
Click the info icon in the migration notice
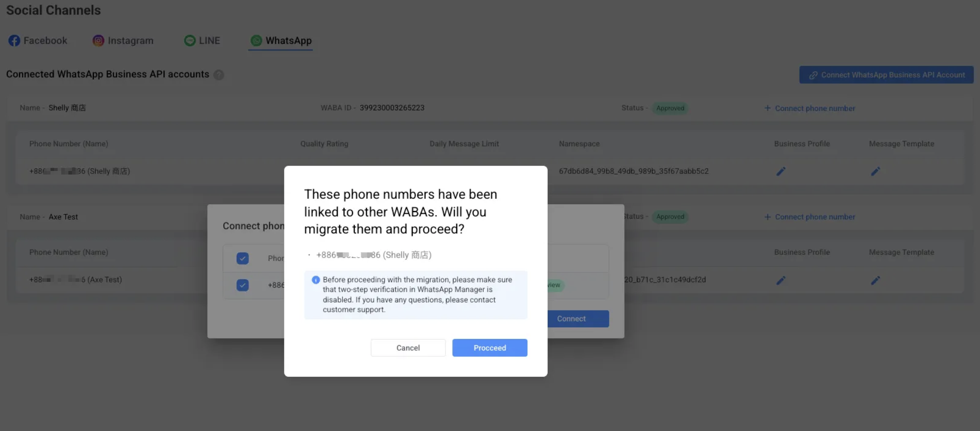click(316, 280)
